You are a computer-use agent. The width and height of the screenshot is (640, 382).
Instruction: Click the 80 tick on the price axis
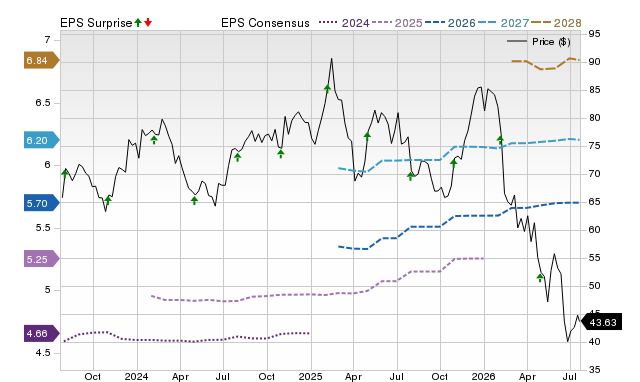(594, 118)
